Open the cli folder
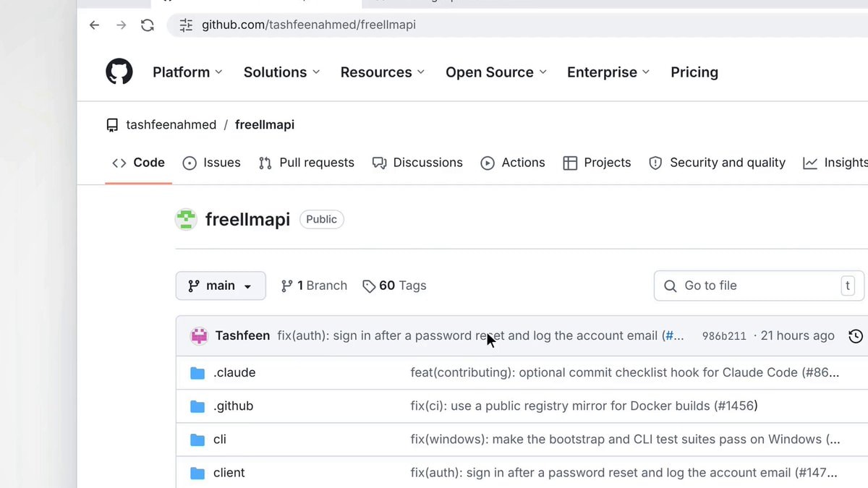Image resolution: width=868 pixels, height=488 pixels. [220, 440]
